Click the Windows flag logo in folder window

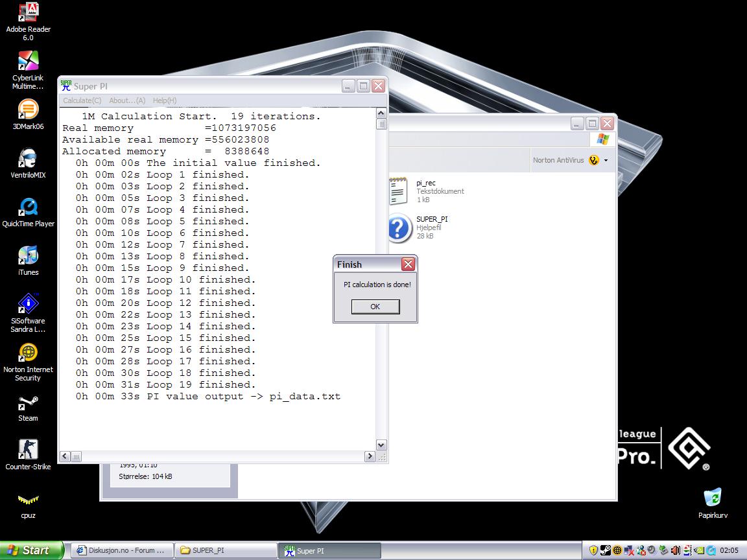(602, 139)
